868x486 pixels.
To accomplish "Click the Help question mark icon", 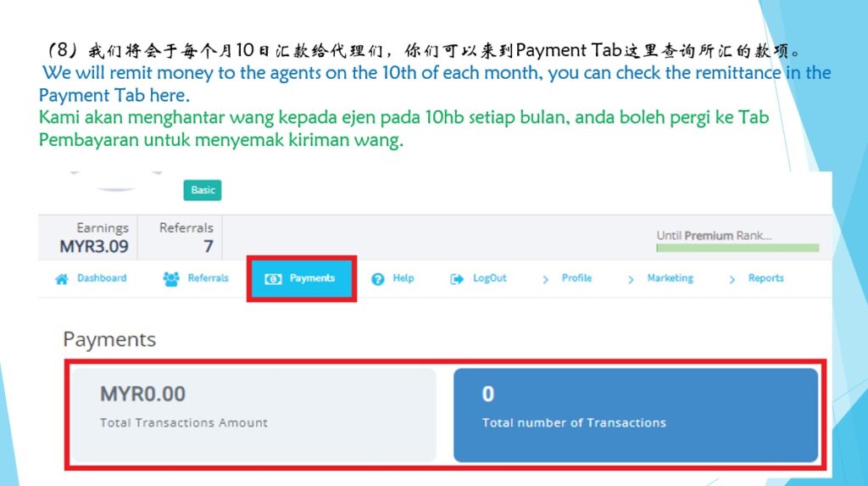I will pyautogui.click(x=377, y=279).
